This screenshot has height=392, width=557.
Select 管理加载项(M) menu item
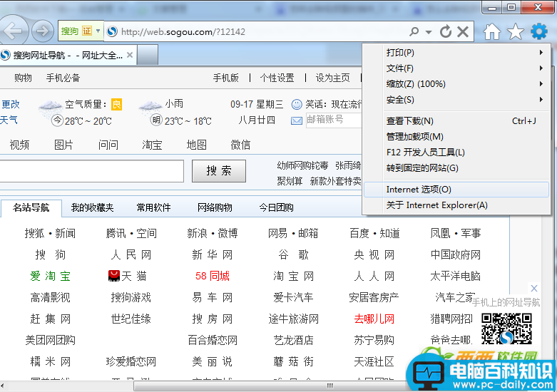tap(457, 137)
